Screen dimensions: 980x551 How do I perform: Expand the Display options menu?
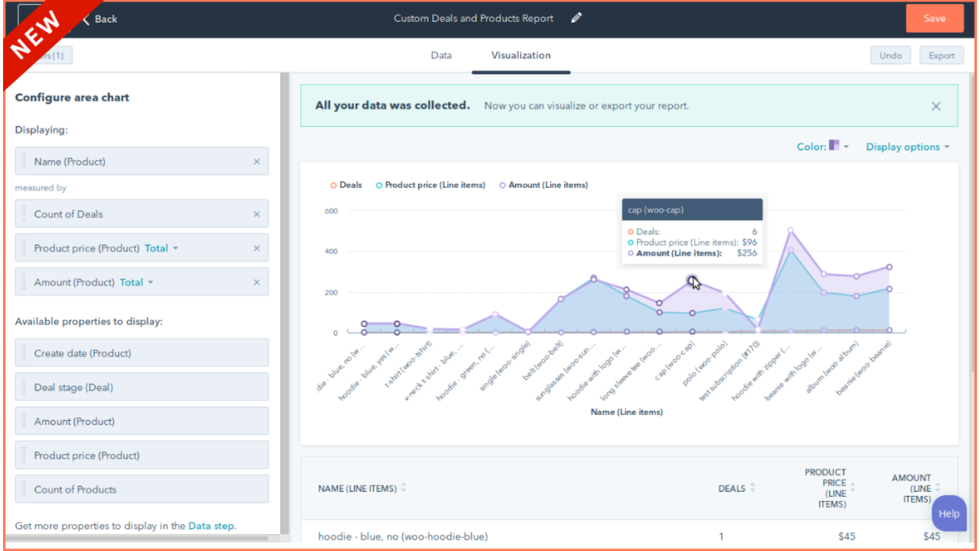coord(907,147)
